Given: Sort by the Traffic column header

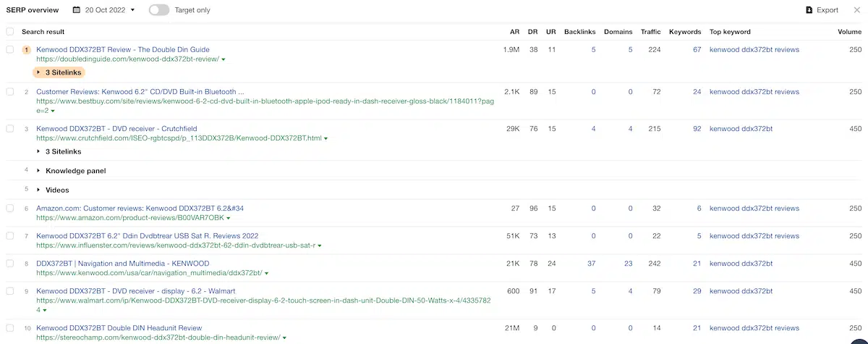Looking at the screenshot, I should (650, 32).
